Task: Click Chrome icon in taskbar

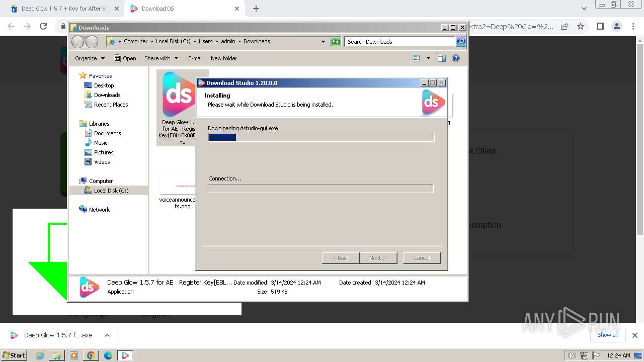Action: click(x=91, y=355)
